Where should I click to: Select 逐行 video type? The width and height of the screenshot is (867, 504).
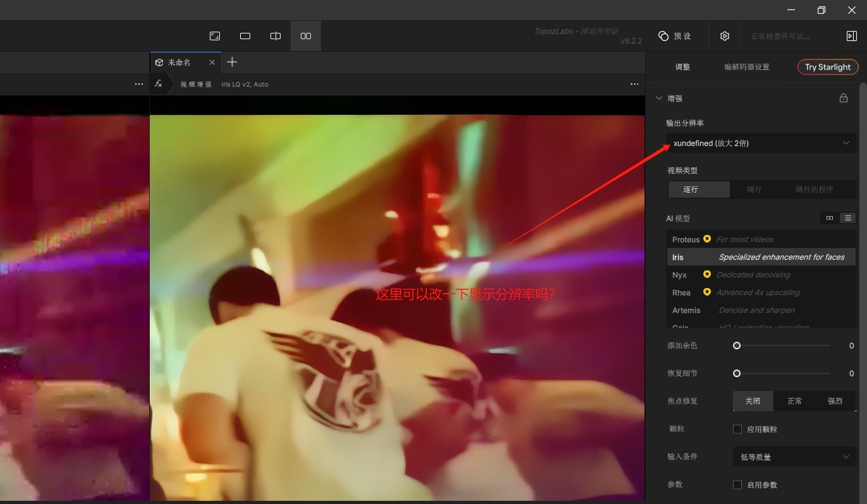point(699,189)
